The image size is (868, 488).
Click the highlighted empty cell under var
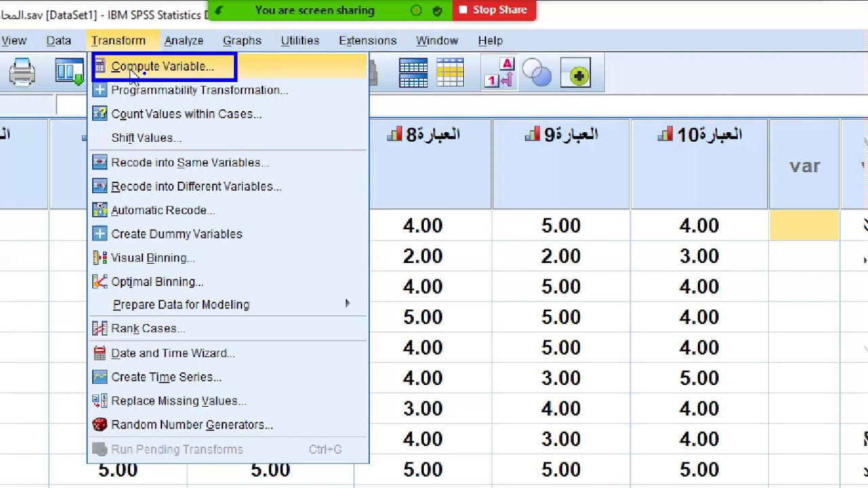pyautogui.click(x=805, y=225)
